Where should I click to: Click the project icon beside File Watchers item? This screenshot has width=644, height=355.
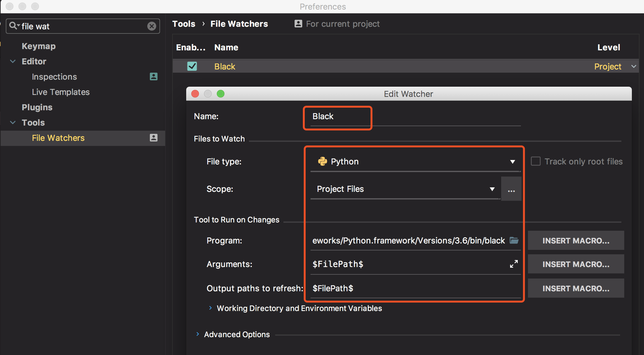point(154,138)
